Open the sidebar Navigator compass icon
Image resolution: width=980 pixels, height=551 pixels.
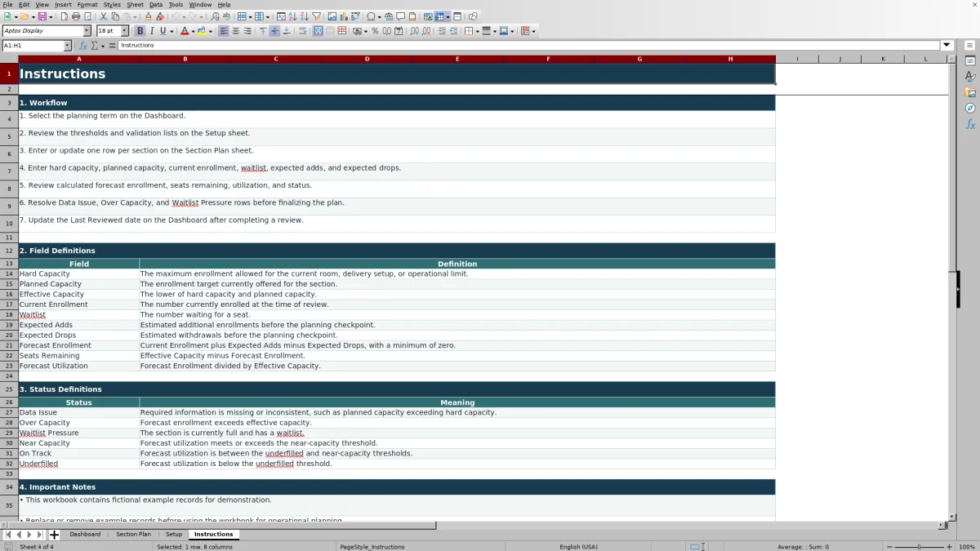pos(970,108)
